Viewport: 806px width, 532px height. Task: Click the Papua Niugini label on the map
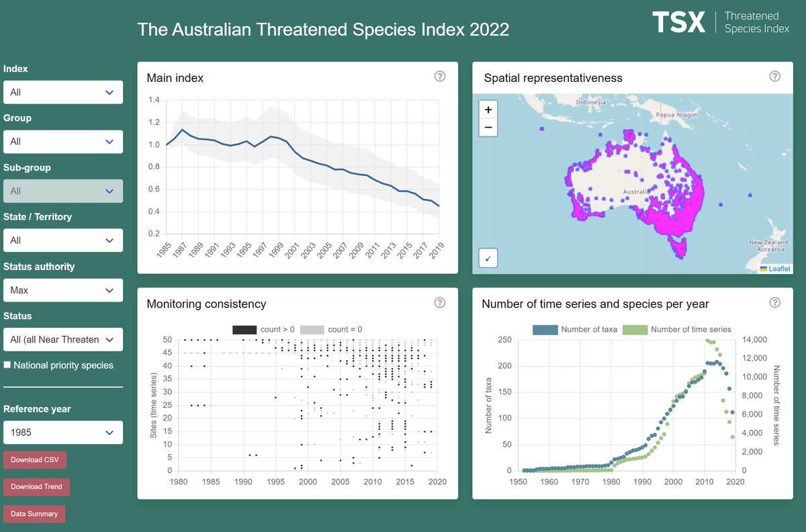[x=677, y=114]
